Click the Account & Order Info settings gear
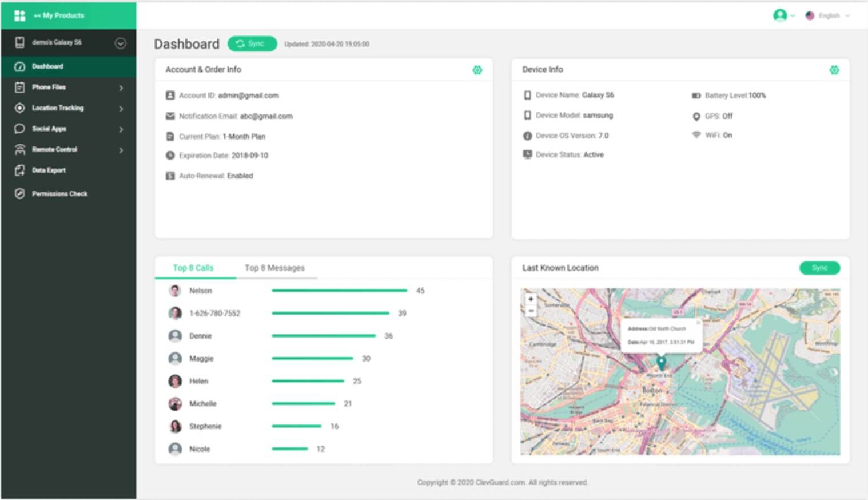 click(477, 70)
